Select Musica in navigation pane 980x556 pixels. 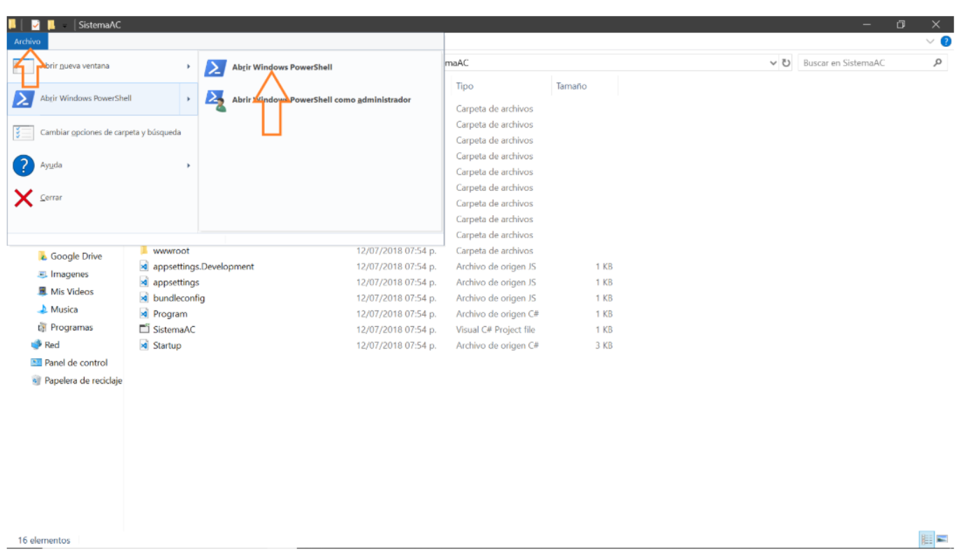coord(64,309)
